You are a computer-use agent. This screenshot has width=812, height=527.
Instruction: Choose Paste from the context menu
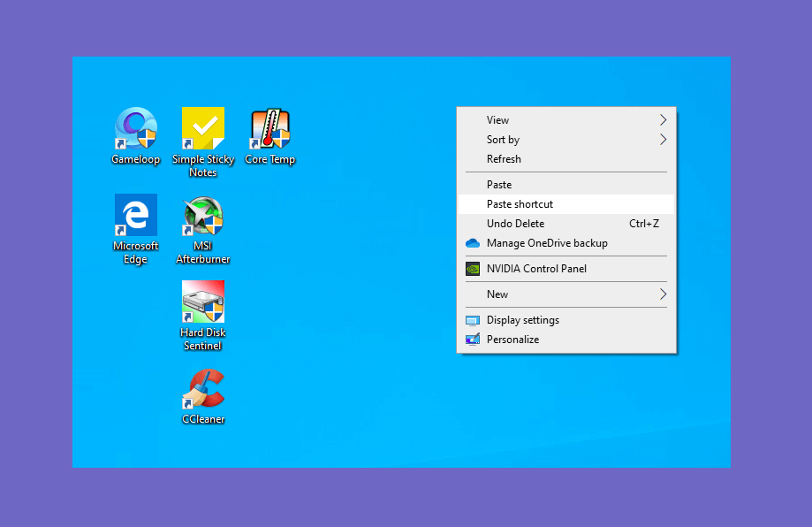[x=566, y=185]
